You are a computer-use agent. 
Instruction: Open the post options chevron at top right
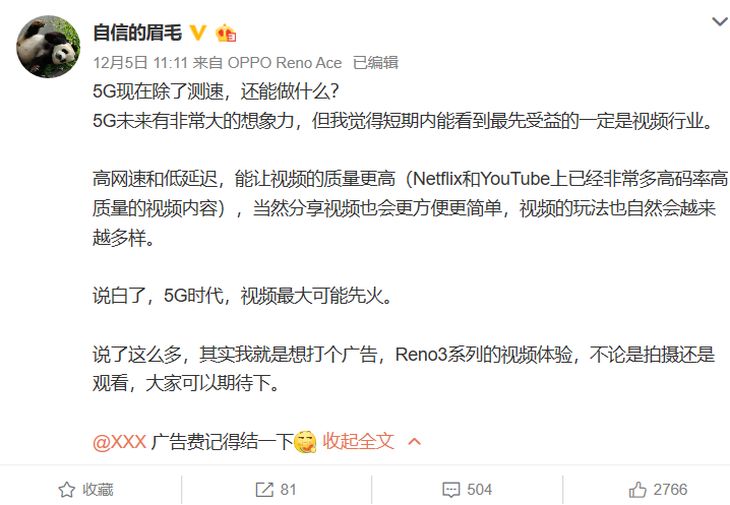720,21
